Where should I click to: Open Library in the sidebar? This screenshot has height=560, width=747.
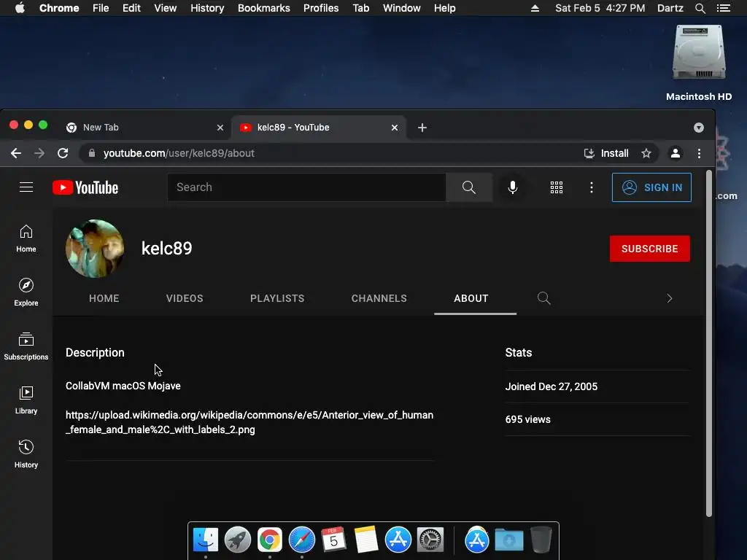pyautogui.click(x=26, y=400)
